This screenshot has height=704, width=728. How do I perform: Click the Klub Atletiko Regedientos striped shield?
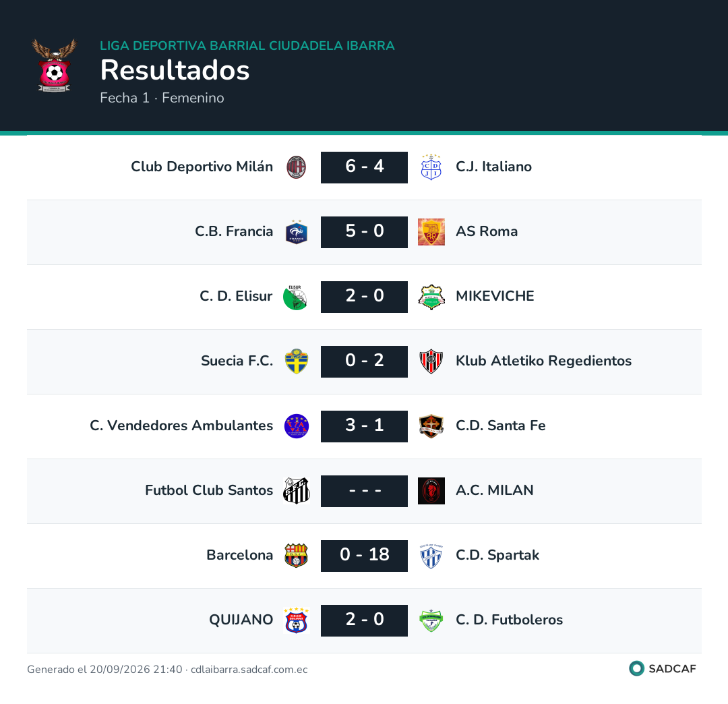pos(431,361)
